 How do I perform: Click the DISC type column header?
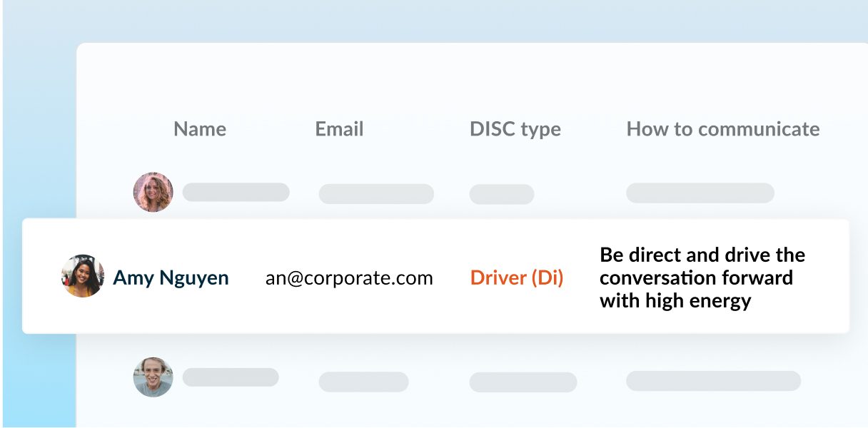515,129
